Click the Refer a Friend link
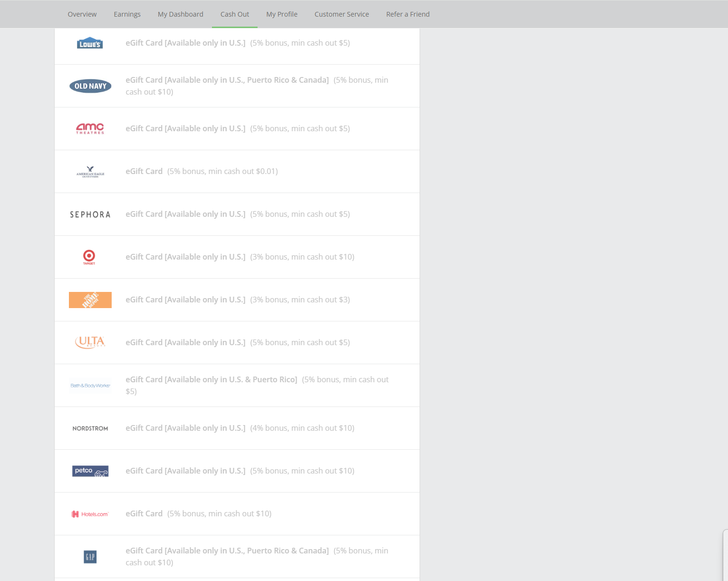This screenshot has width=728, height=581. tap(408, 14)
